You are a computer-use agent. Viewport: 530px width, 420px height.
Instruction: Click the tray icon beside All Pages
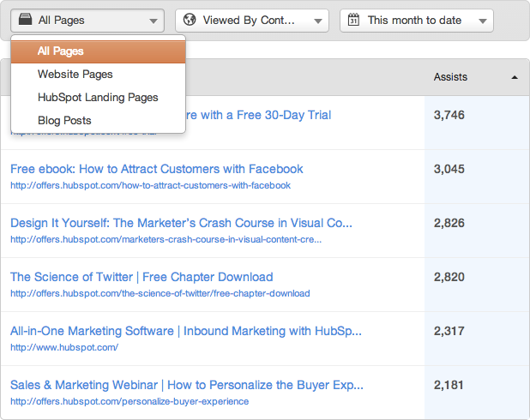(24, 20)
